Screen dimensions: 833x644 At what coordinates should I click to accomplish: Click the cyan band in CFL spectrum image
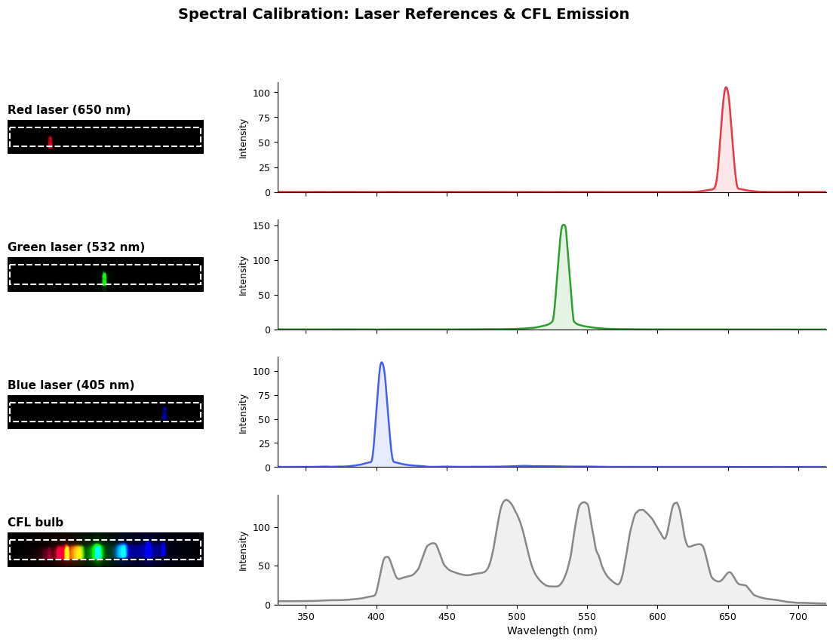[x=121, y=550]
